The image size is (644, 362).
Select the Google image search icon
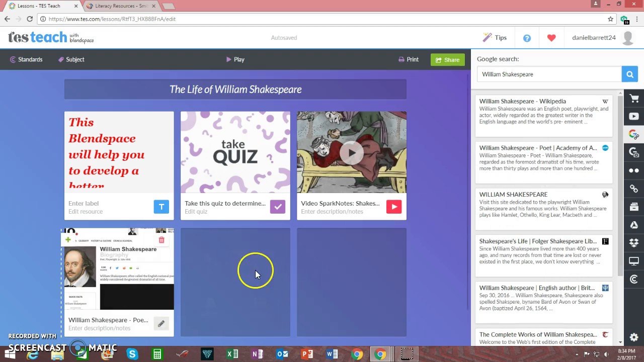coord(634,153)
